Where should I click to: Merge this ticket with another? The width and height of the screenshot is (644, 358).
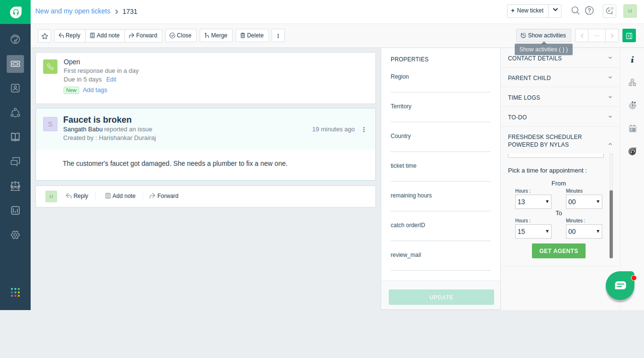click(x=216, y=35)
